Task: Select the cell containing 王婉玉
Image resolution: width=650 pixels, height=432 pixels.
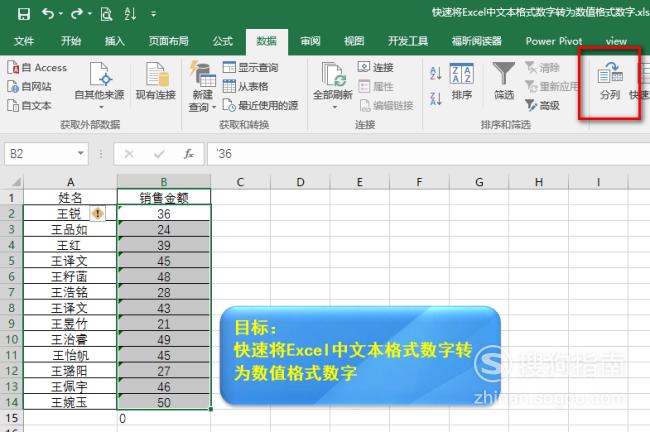Action: [x=70, y=402]
